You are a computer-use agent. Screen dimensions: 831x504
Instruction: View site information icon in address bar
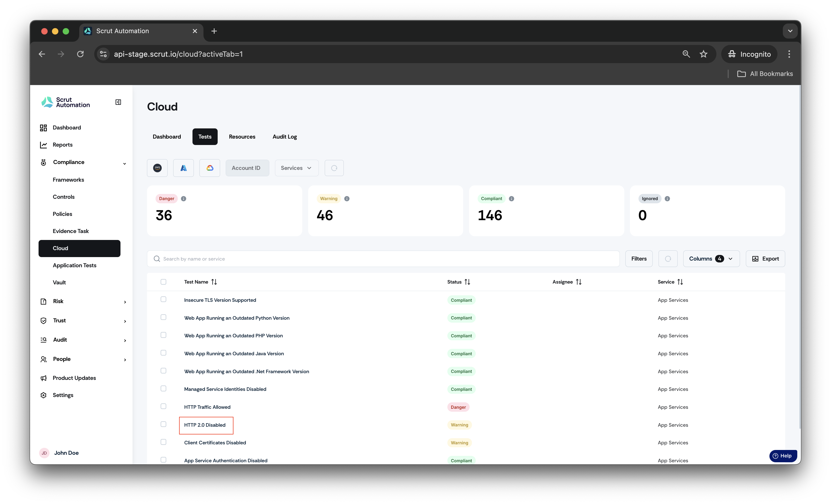point(104,54)
